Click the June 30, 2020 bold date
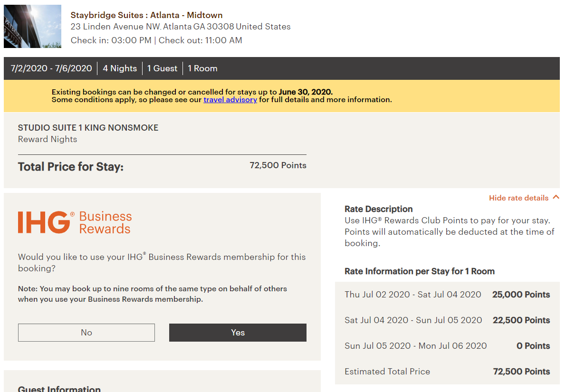Screen dimensions: 566x392 coord(306,92)
